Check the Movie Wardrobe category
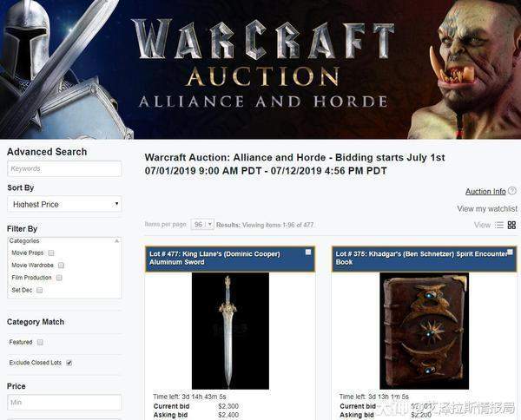This screenshot has height=420, width=521. click(x=61, y=266)
